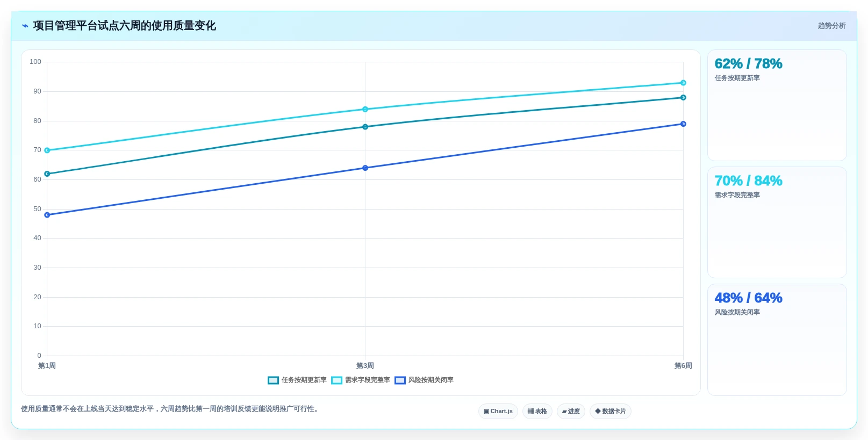The height and width of the screenshot is (440, 868).
Task: Toggle 风险按期关闭率 legend swatch
Action: [x=400, y=380]
